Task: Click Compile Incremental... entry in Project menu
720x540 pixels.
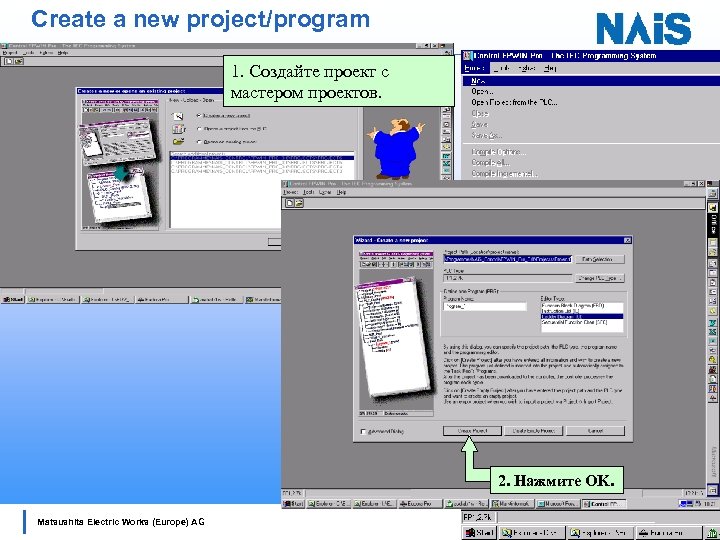Action: 591,174
